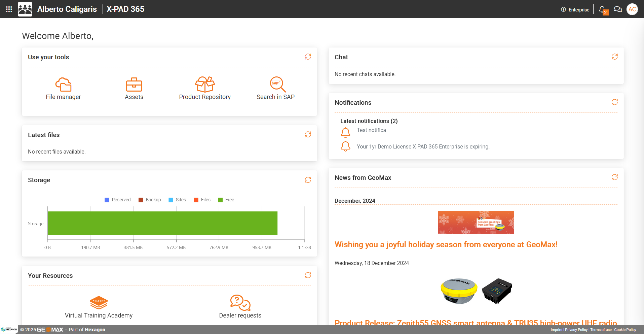The width and height of the screenshot is (644, 334).
Task: Click the Enterprise license info
Action: (x=575, y=10)
